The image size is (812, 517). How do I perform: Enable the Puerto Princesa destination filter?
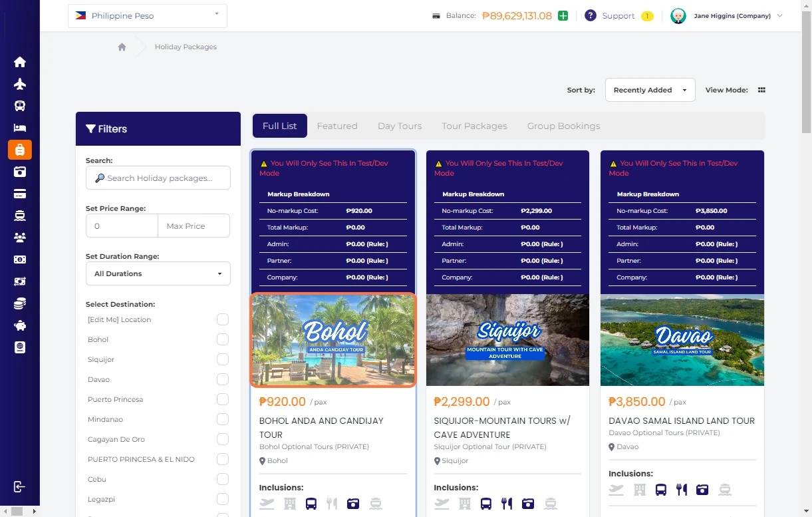point(222,399)
